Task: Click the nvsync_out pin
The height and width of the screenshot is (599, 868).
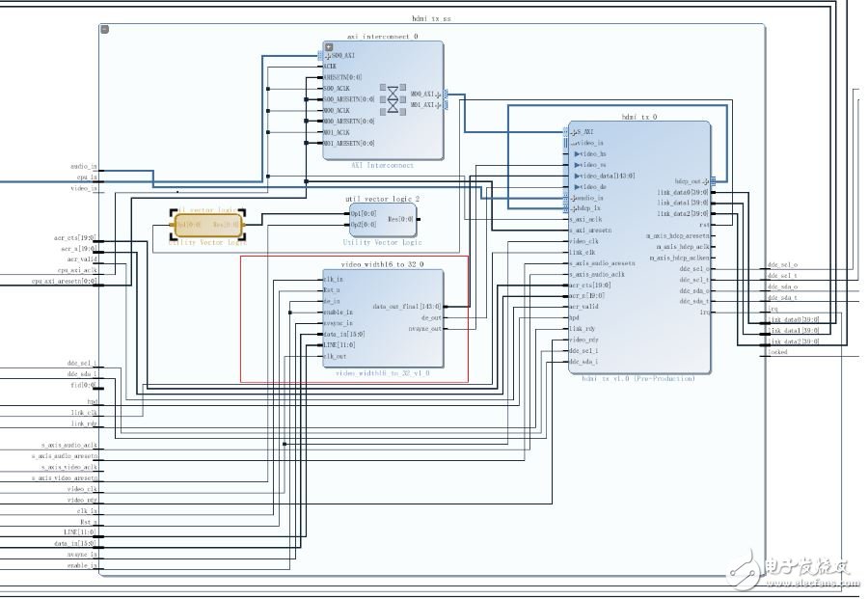Action: coord(425,329)
